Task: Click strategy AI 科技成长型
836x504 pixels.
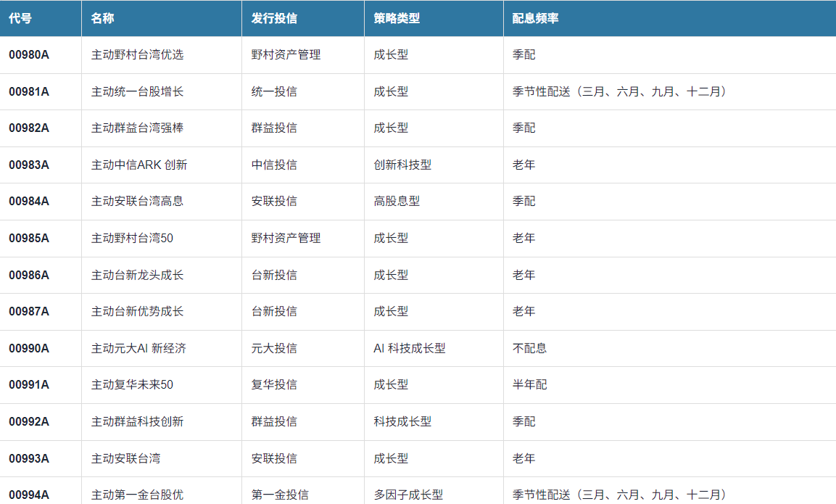Action: point(410,348)
